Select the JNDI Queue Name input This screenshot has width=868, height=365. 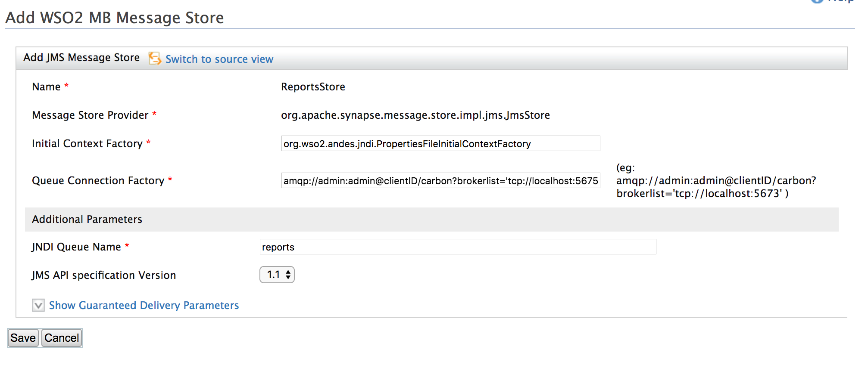[x=457, y=247]
